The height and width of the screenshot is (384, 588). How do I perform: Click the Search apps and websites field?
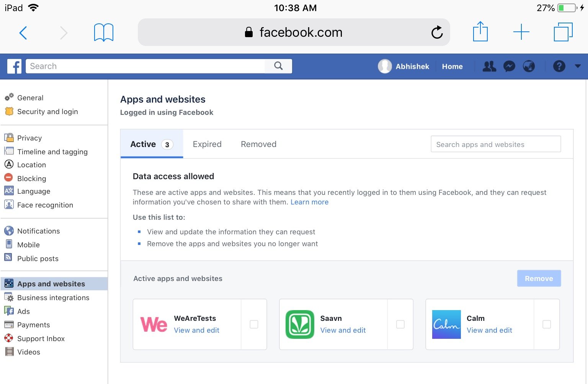click(x=495, y=144)
